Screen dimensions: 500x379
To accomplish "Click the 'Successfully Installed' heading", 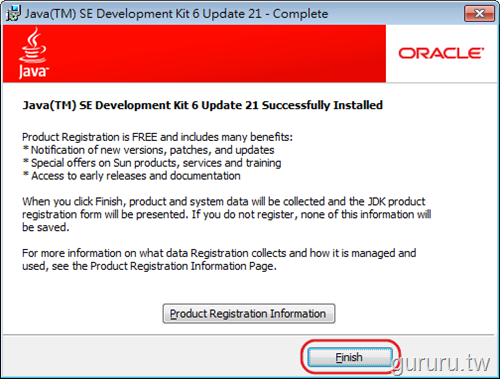I will point(202,105).
